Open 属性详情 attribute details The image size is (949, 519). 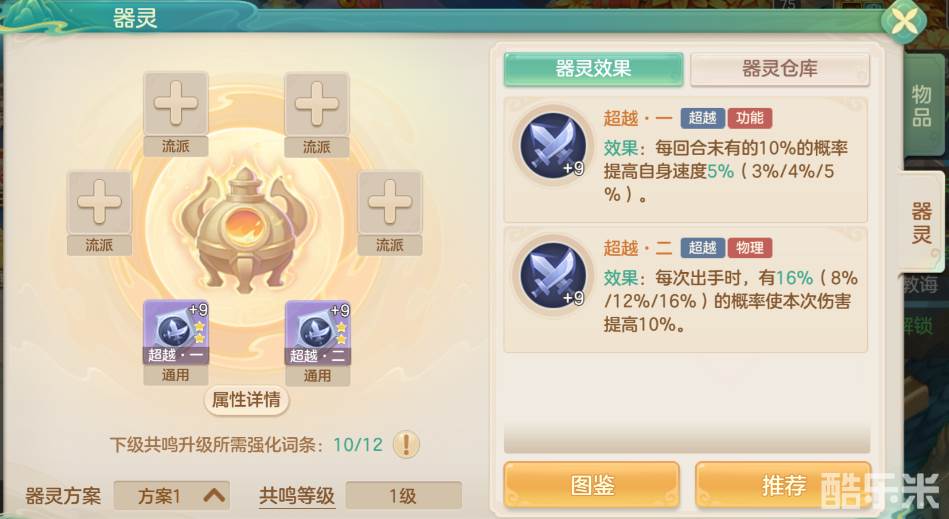246,400
